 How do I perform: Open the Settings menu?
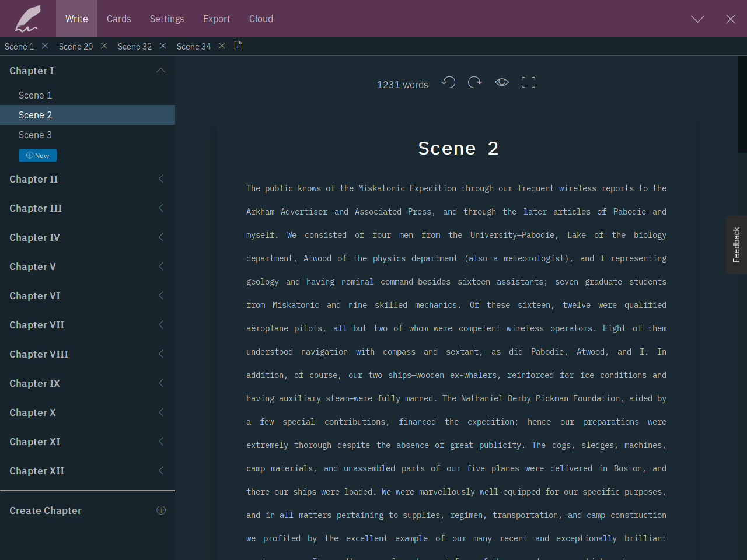[x=167, y=19]
